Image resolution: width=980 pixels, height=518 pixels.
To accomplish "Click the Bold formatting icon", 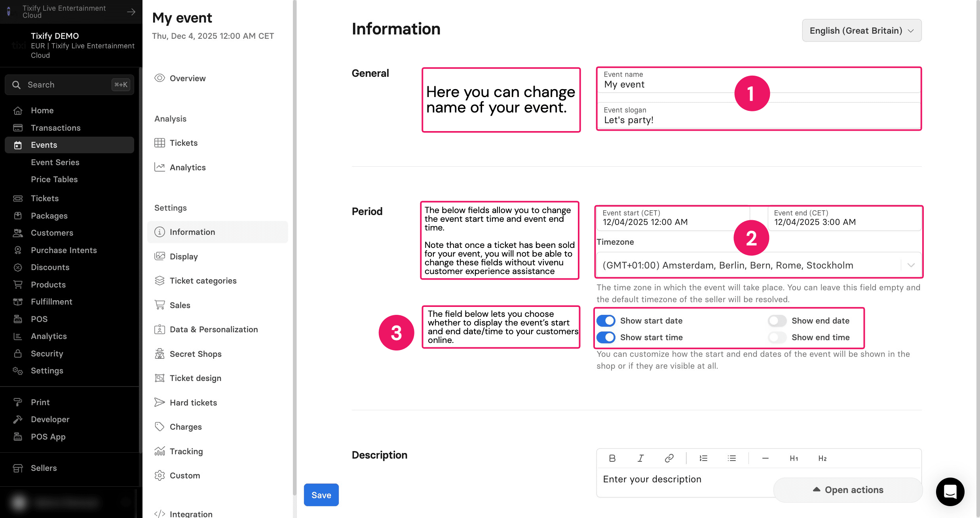I will click(x=612, y=458).
